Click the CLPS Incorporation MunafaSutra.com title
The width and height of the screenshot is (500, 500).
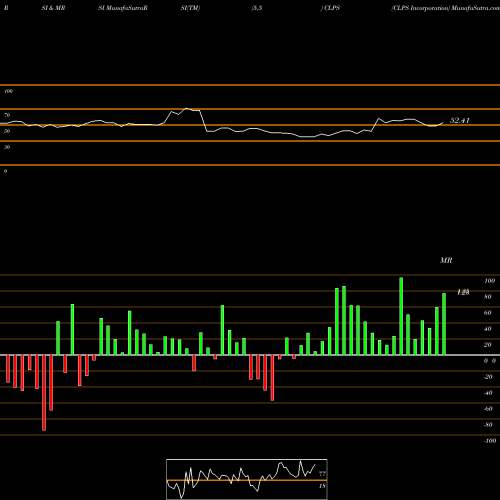click(x=445, y=8)
